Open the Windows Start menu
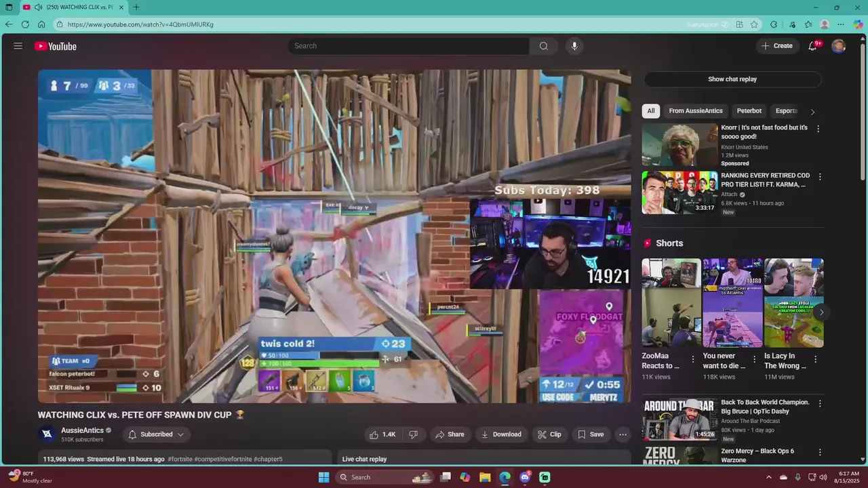Screen dimensions: 868x488 pyautogui.click(x=323, y=477)
